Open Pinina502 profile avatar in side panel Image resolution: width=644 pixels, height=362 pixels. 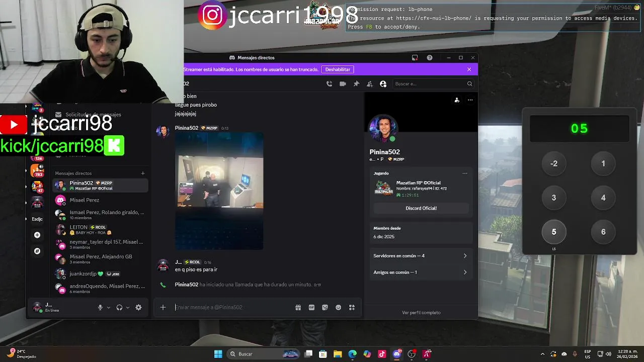[x=383, y=129]
